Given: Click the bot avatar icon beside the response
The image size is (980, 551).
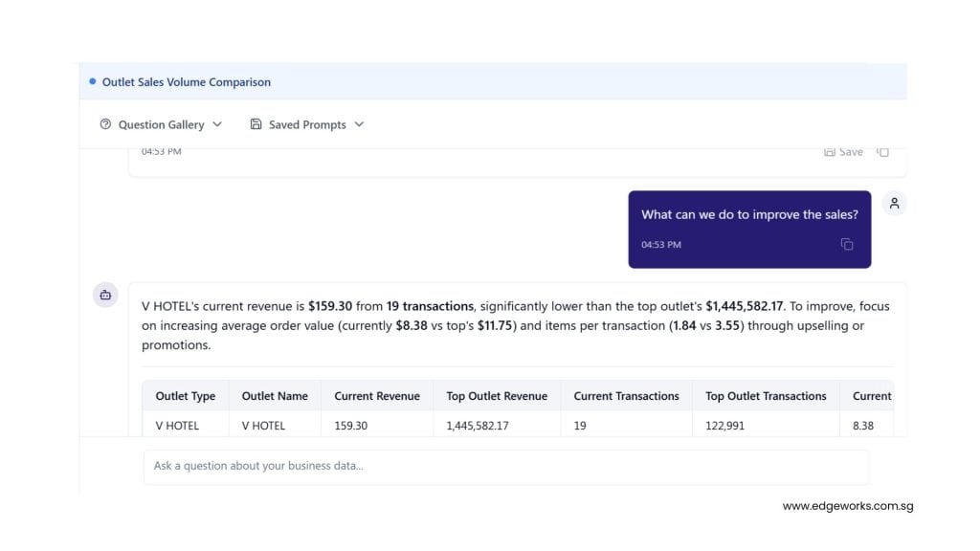Looking at the screenshot, I should (x=105, y=295).
